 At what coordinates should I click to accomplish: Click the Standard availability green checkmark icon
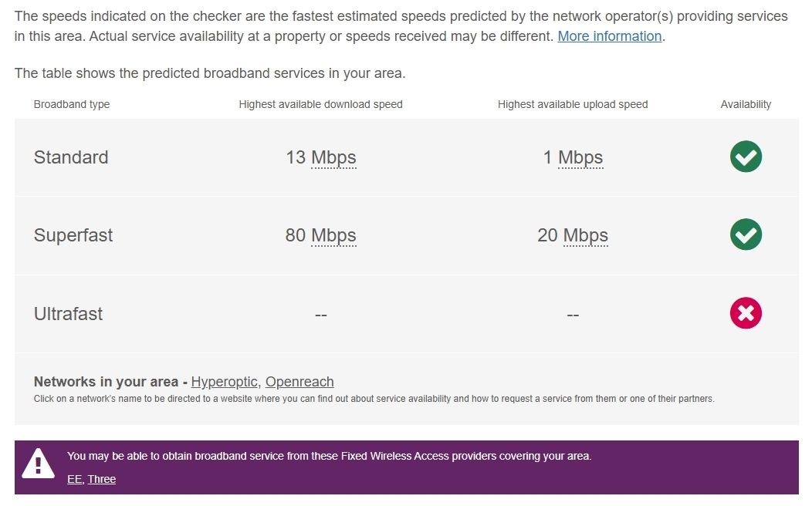746,157
